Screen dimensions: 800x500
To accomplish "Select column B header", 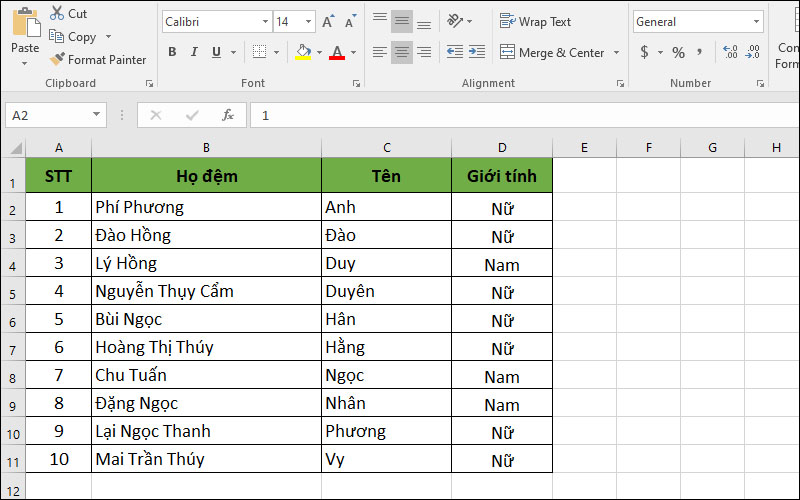I will pos(206,148).
